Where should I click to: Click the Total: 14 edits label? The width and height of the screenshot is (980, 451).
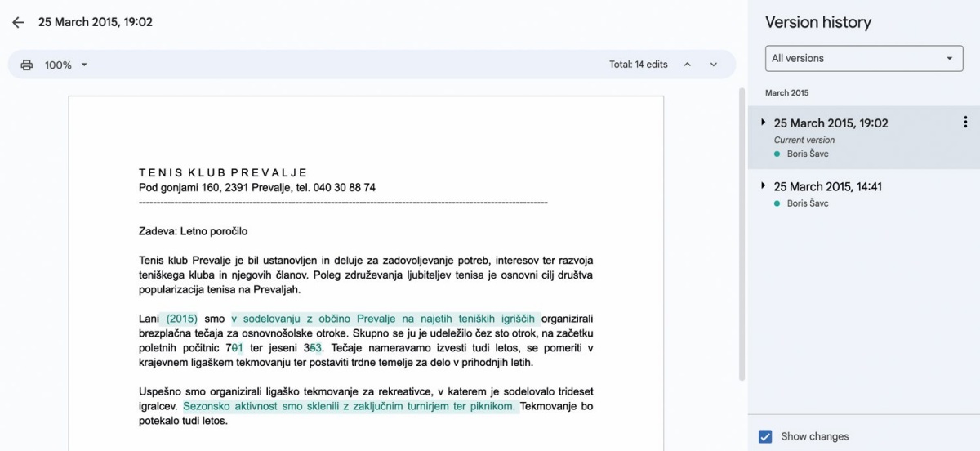[639, 65]
